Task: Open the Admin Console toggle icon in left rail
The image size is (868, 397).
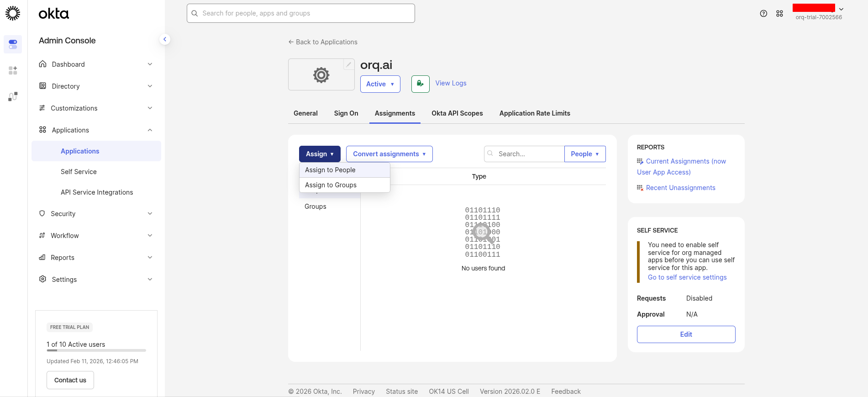Action: (x=13, y=44)
